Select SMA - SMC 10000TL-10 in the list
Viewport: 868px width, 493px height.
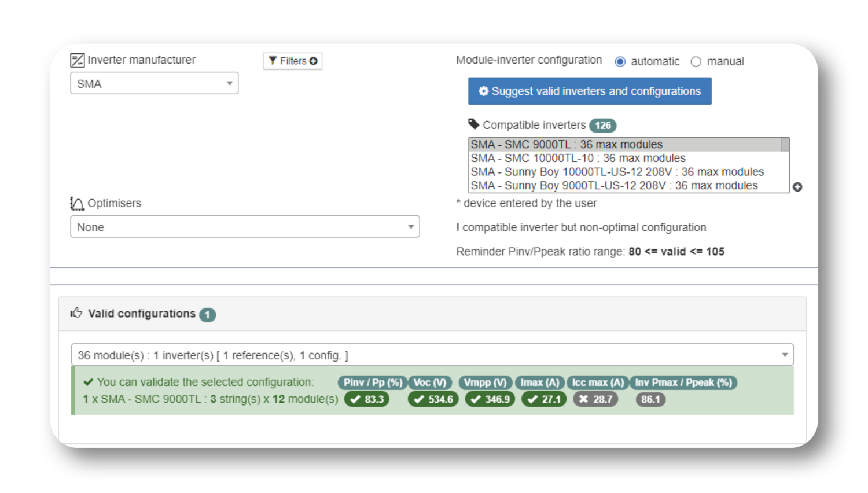578,158
